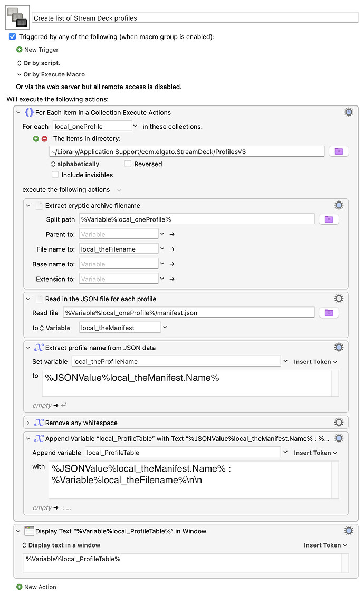
Task: Click the 'Parent to' variable field
Action: pos(118,234)
